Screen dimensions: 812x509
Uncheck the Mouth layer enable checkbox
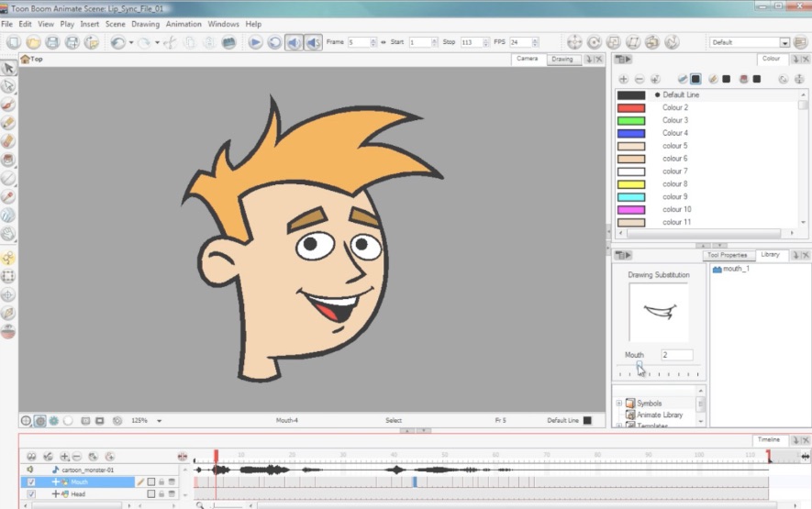tap(31, 481)
